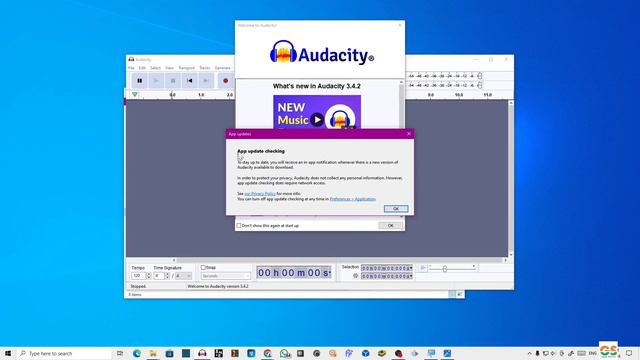
Task: Open the Edit menu in Audacity
Action: [x=142, y=68]
